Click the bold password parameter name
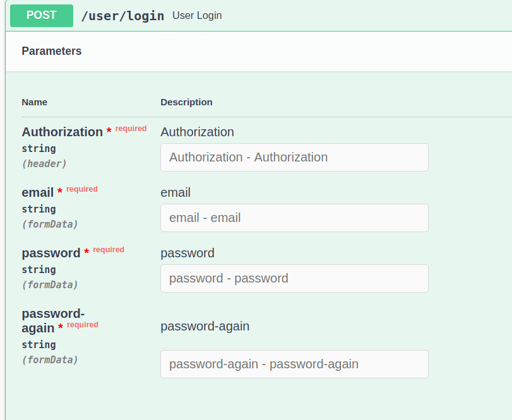This screenshot has width=512, height=420. pos(51,253)
